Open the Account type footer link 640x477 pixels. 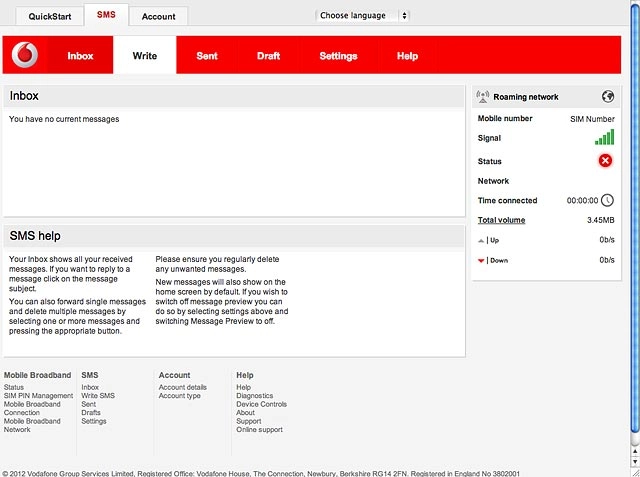coord(180,396)
